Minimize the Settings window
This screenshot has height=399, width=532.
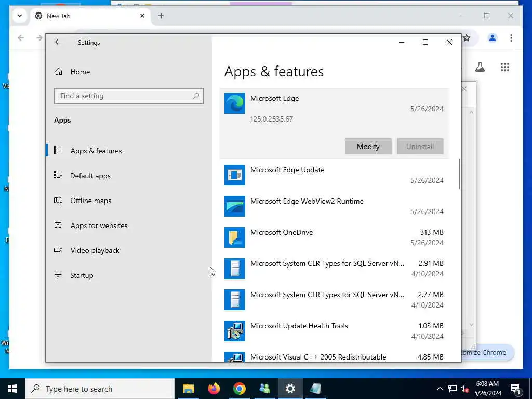coord(402,42)
